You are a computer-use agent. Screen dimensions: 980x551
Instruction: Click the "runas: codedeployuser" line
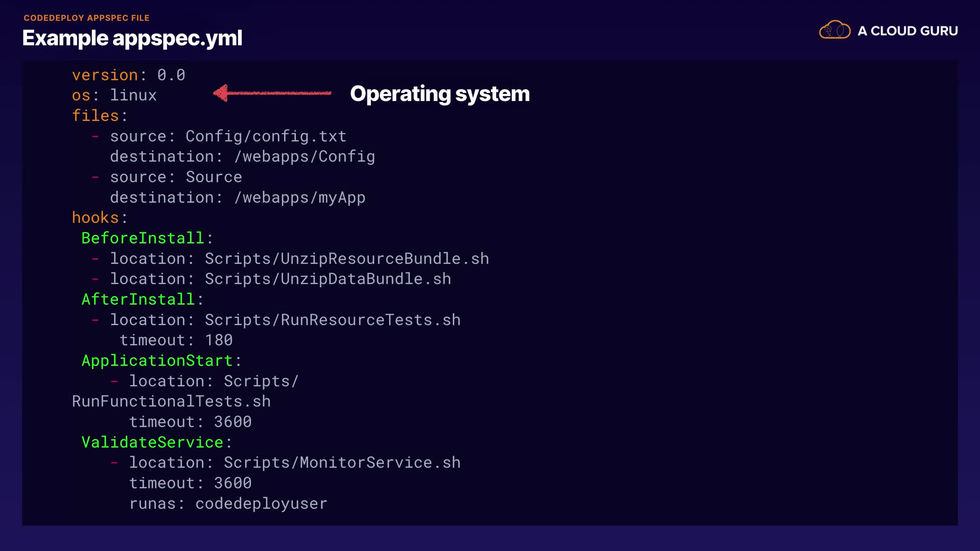(228, 504)
